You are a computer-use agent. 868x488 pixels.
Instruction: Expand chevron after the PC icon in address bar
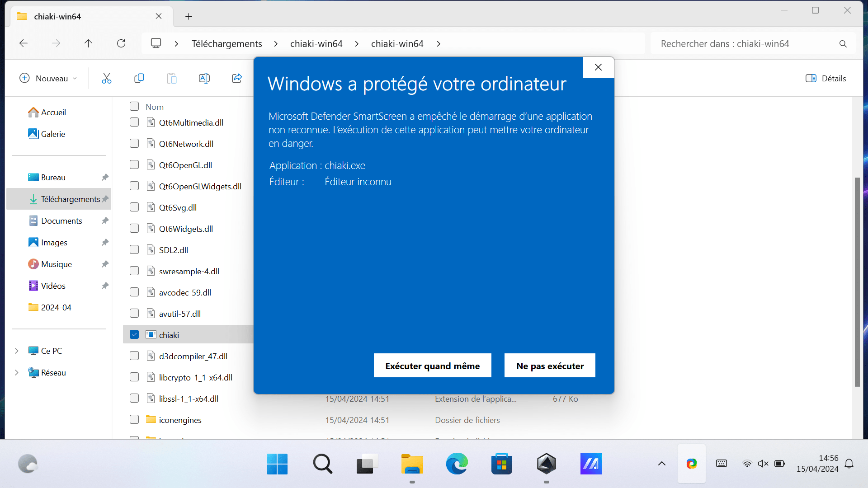[x=176, y=43]
